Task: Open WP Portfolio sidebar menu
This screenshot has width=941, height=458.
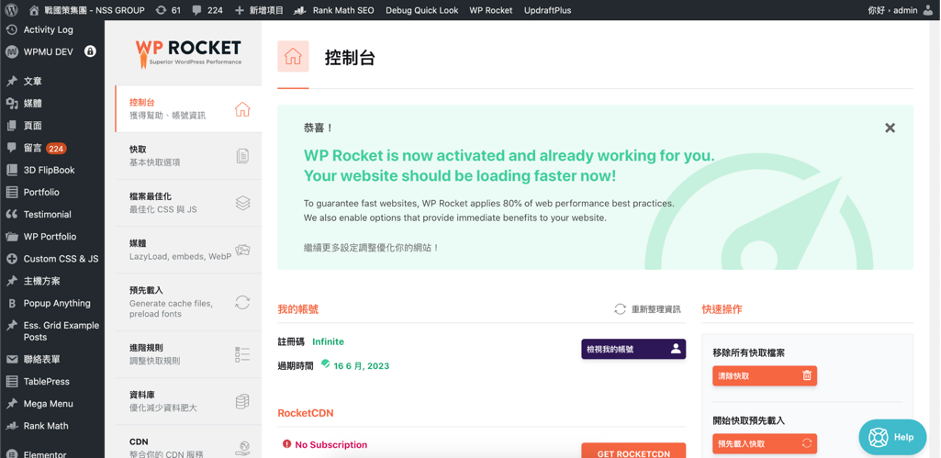Action: 52,237
